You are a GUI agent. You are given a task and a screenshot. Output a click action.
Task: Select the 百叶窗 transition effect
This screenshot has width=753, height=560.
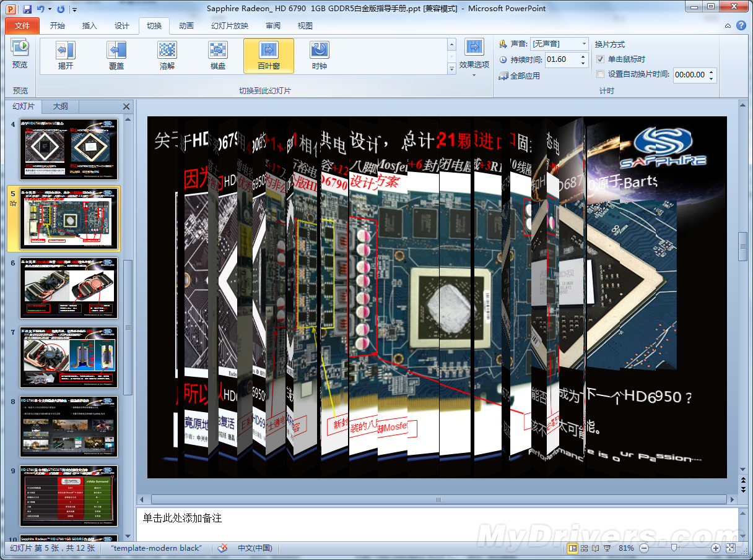coord(269,56)
